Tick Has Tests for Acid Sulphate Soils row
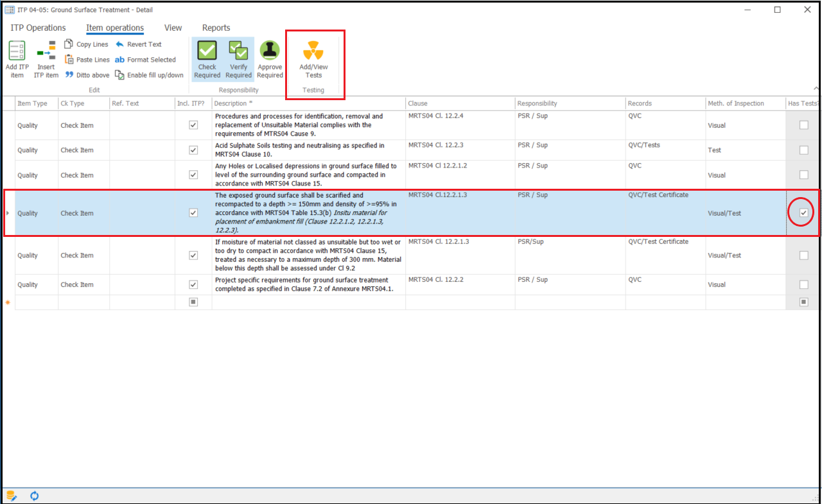This screenshot has width=822, height=504. [803, 150]
